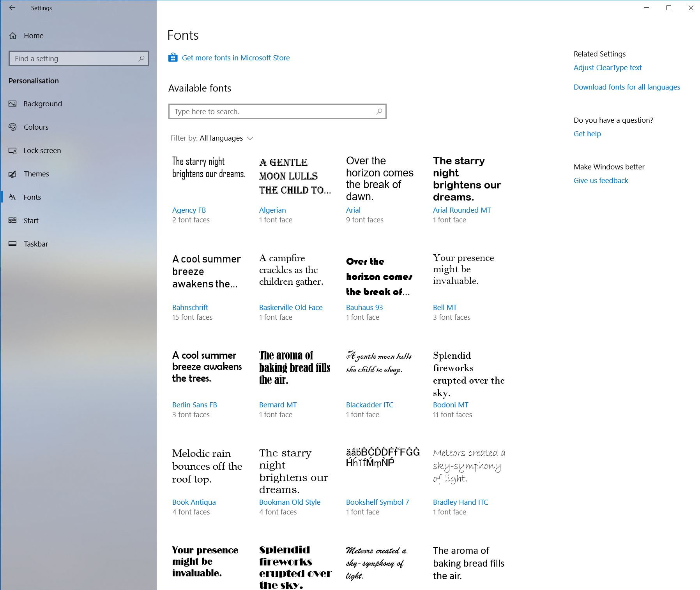Go to Home settings page

(34, 36)
